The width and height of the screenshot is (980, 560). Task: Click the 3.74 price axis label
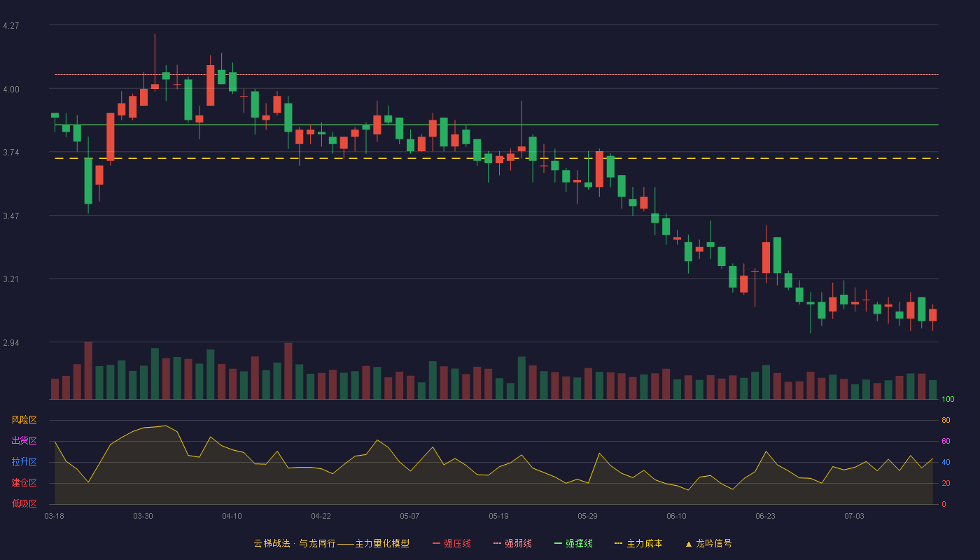tap(11, 153)
